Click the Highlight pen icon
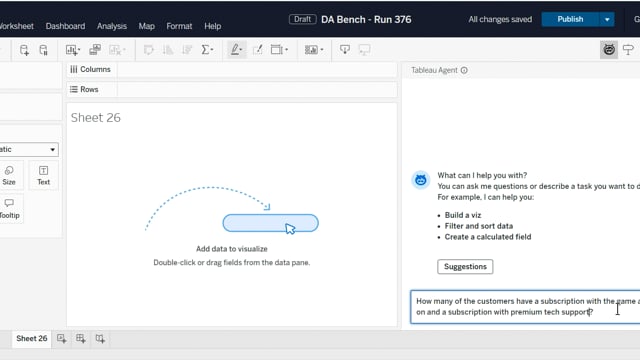 [x=235, y=50]
